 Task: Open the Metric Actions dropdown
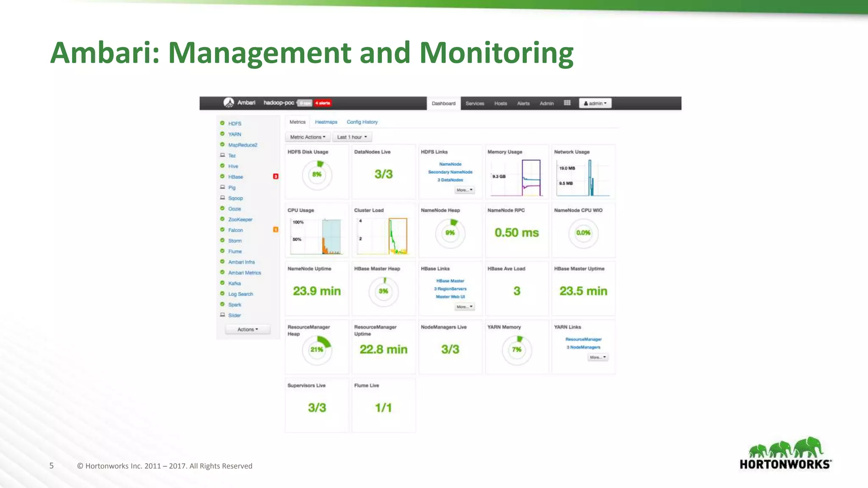click(308, 137)
